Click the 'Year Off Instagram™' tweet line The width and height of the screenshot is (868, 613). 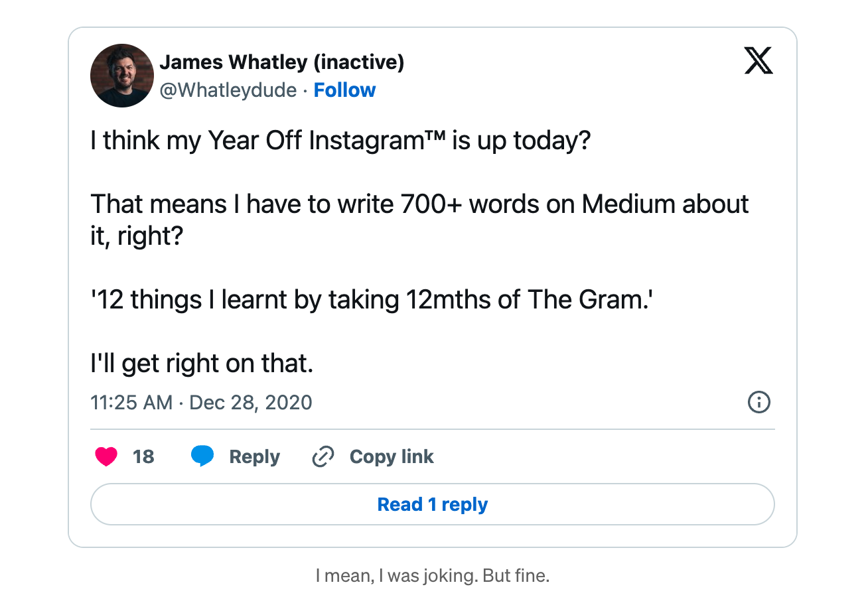tap(340, 141)
